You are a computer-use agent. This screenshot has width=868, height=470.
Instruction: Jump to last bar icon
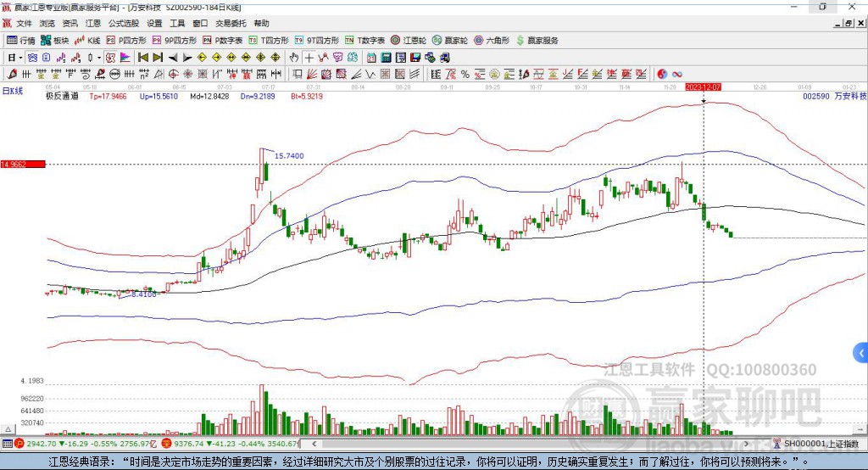click(158, 58)
